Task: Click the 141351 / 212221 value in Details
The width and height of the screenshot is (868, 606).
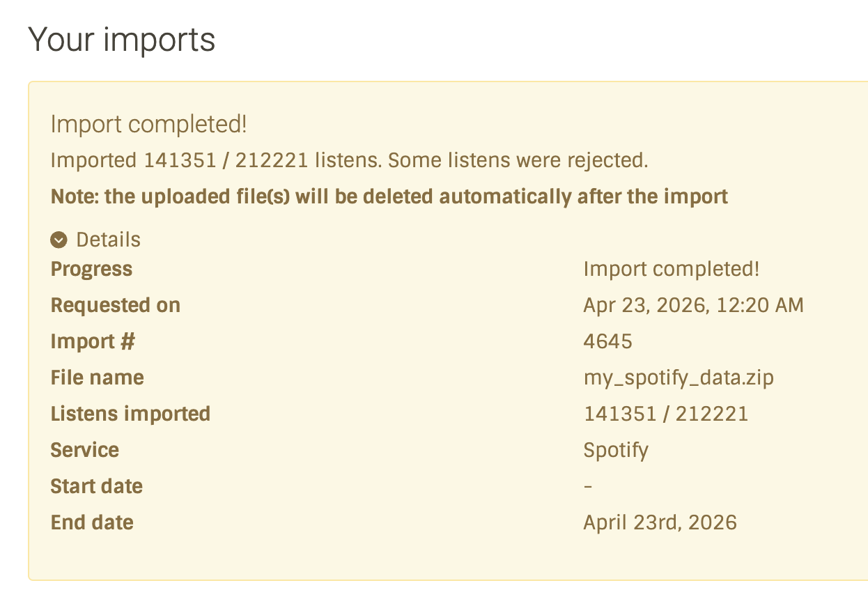Action: click(x=665, y=414)
